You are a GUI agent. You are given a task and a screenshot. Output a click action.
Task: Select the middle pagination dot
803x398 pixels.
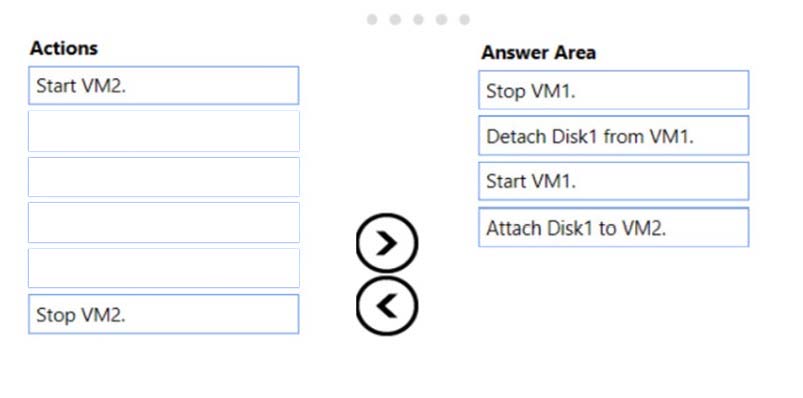(x=418, y=19)
